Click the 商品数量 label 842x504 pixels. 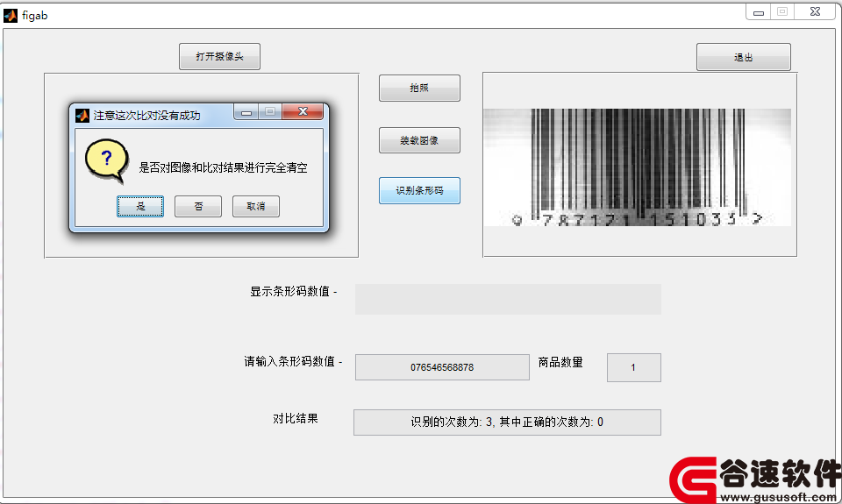(560, 362)
